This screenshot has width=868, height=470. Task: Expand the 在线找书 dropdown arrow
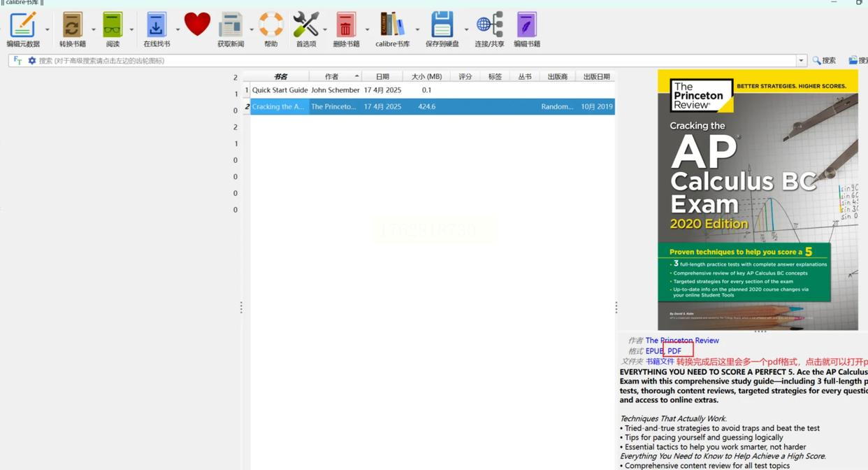178,29
